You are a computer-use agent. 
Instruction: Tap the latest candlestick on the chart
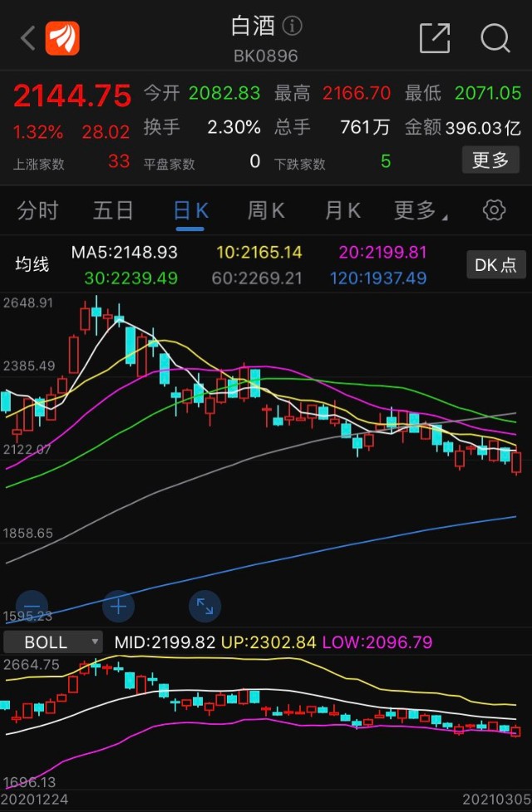[x=516, y=462]
